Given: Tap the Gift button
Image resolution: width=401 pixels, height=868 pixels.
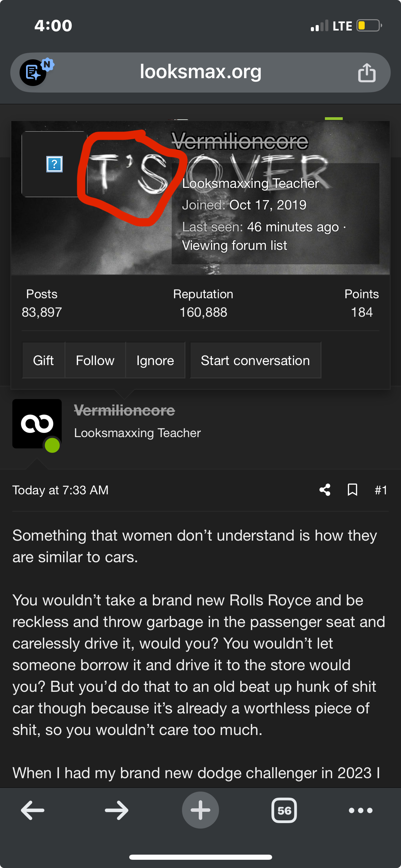Looking at the screenshot, I should (x=44, y=360).
